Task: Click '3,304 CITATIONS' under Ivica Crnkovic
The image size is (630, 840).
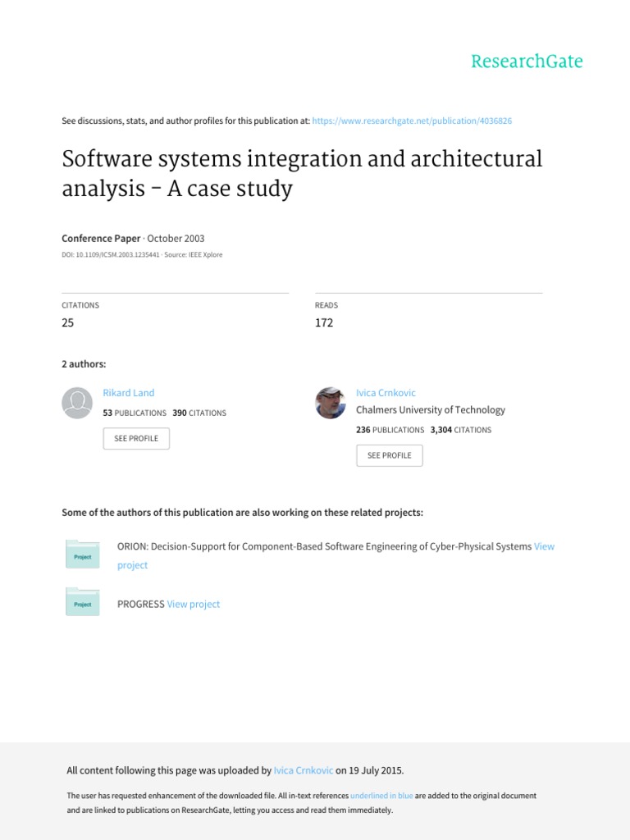Action: click(x=461, y=430)
